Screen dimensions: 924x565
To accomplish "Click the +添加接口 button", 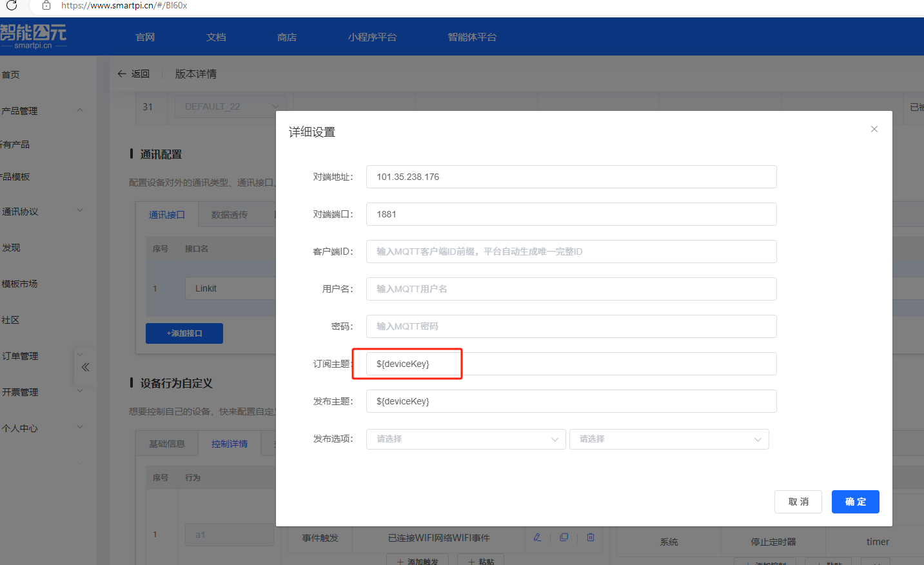I will tap(184, 333).
